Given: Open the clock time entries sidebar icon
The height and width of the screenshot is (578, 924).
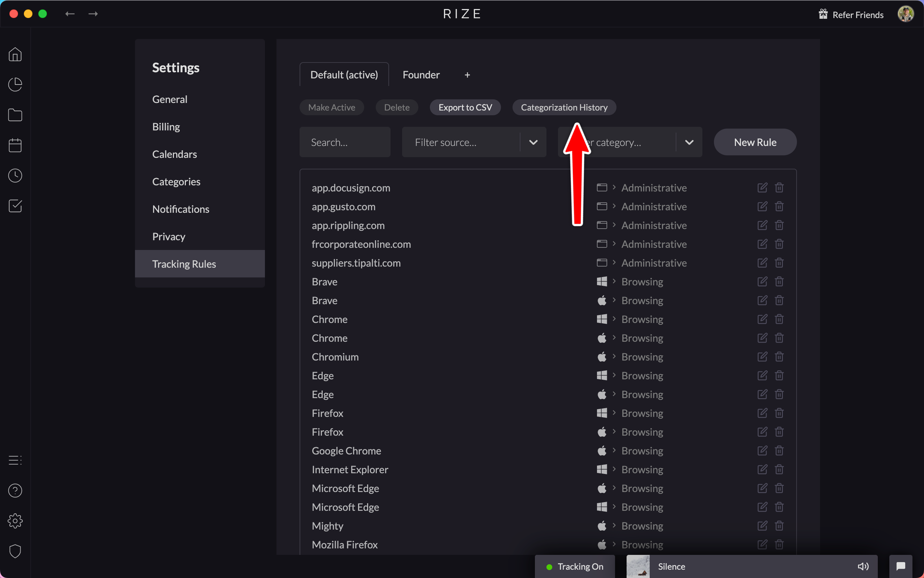Looking at the screenshot, I should coord(15,176).
